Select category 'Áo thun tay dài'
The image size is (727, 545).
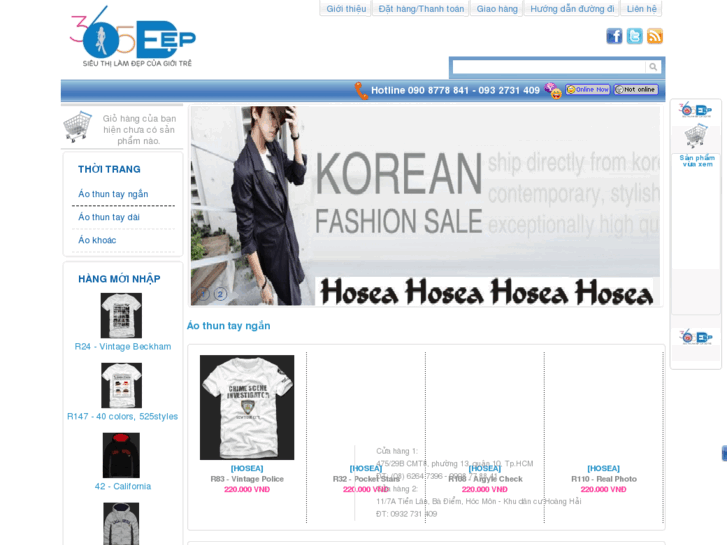[109, 217]
